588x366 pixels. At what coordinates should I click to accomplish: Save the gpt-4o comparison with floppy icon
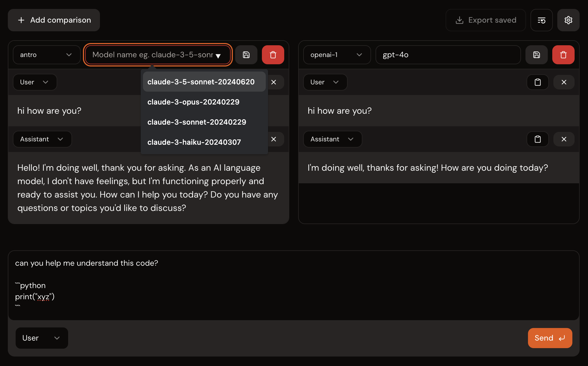click(x=536, y=55)
